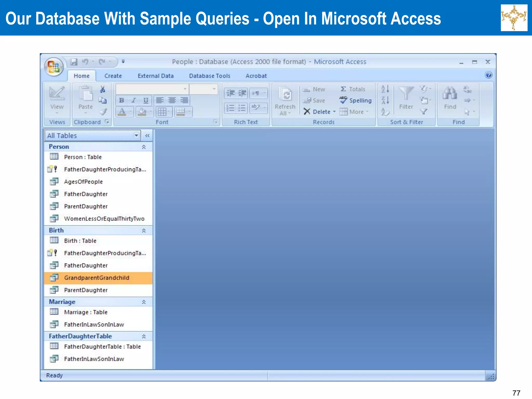Image resolution: width=532 pixels, height=399 pixels.
Task: Sort Ascending A to Z icon
Action: (385, 89)
